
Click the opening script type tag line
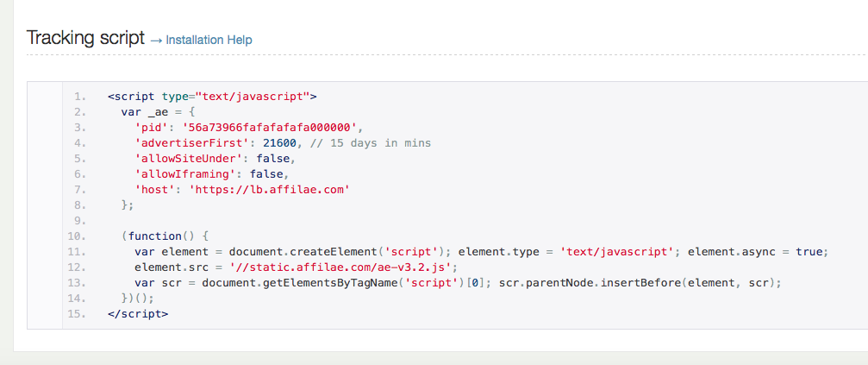click(212, 97)
